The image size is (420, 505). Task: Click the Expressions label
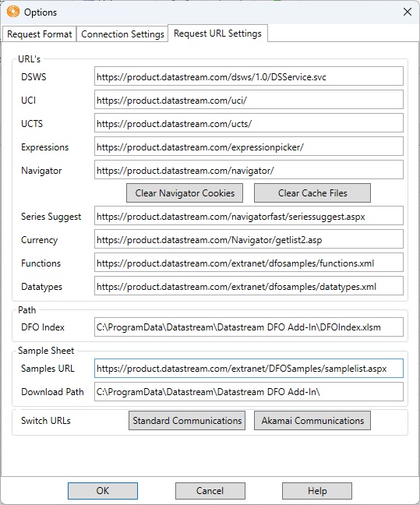pos(44,147)
